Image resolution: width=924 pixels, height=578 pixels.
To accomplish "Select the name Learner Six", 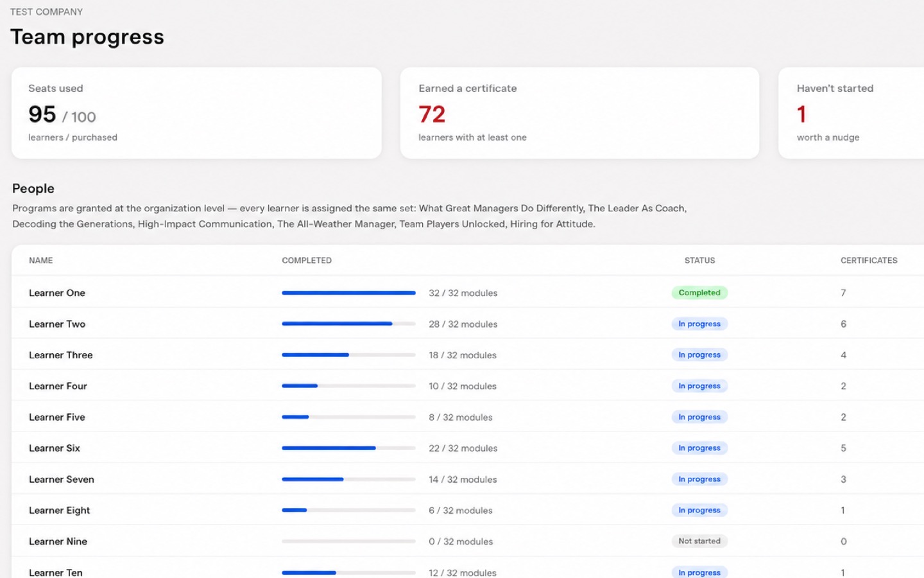I will point(55,448).
